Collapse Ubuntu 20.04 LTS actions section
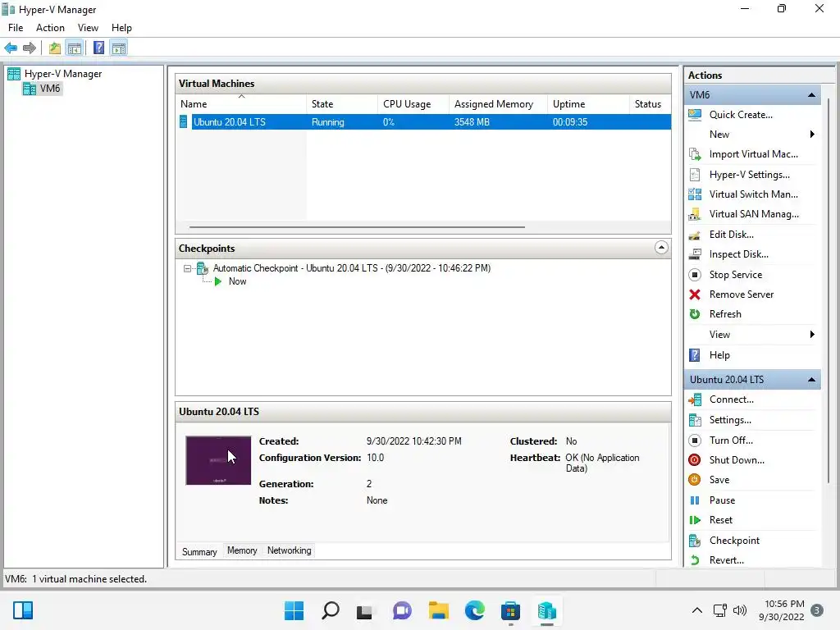Viewport: 840px width, 630px height. click(x=811, y=380)
